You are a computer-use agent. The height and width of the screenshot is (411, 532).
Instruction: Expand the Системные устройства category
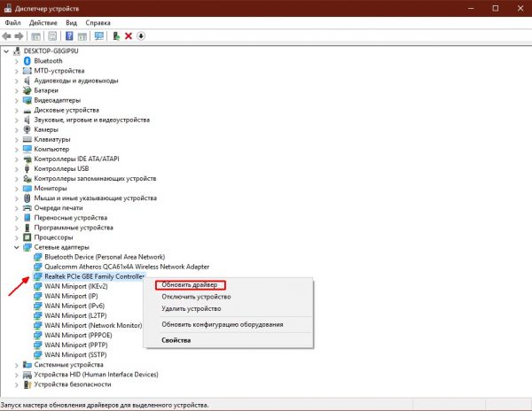(17, 365)
